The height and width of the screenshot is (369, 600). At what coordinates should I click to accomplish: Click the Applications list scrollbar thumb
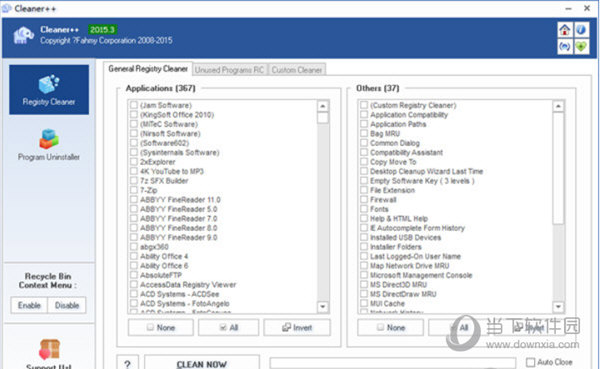323,118
